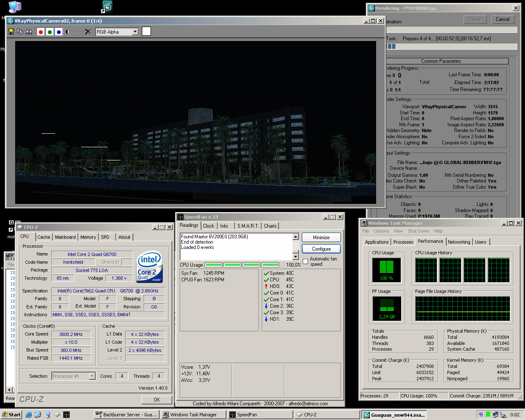This screenshot has height=420, width=525.
Task: Clear the rendered frame with X icon
Action: click(x=88, y=32)
